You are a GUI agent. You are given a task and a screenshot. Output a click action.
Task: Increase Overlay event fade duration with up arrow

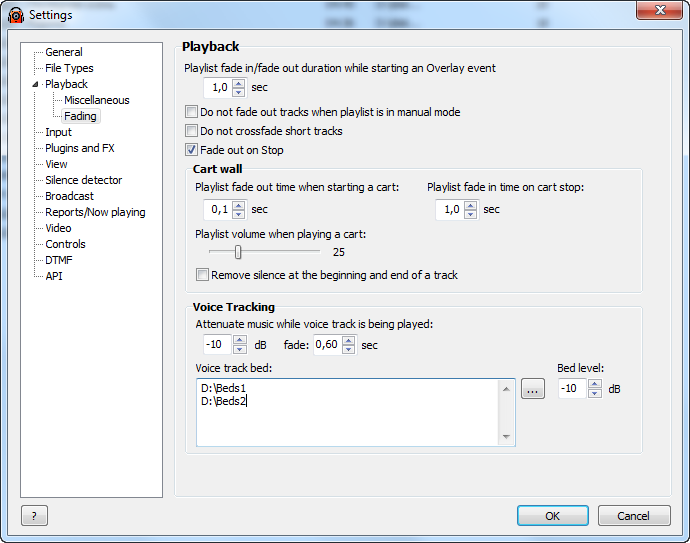tap(239, 83)
